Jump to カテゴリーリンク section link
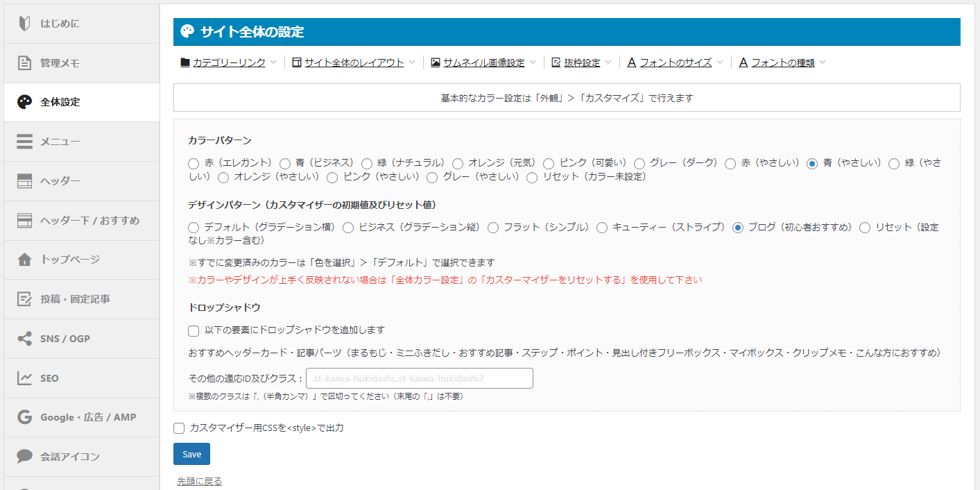 tap(229, 62)
